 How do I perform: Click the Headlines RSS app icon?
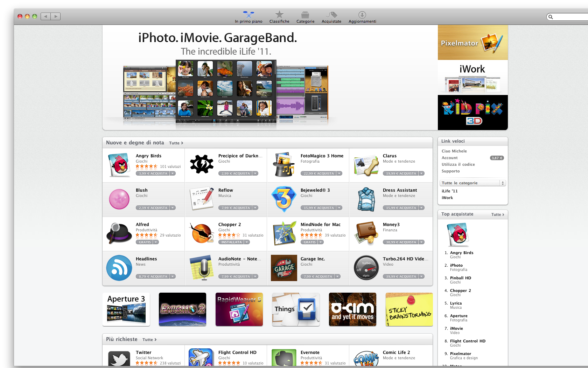119,268
